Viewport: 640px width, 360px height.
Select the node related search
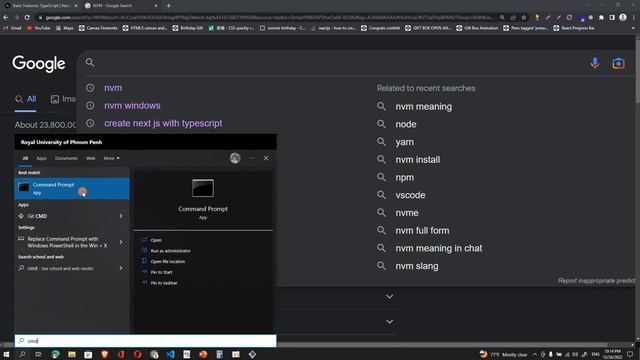[406, 124]
